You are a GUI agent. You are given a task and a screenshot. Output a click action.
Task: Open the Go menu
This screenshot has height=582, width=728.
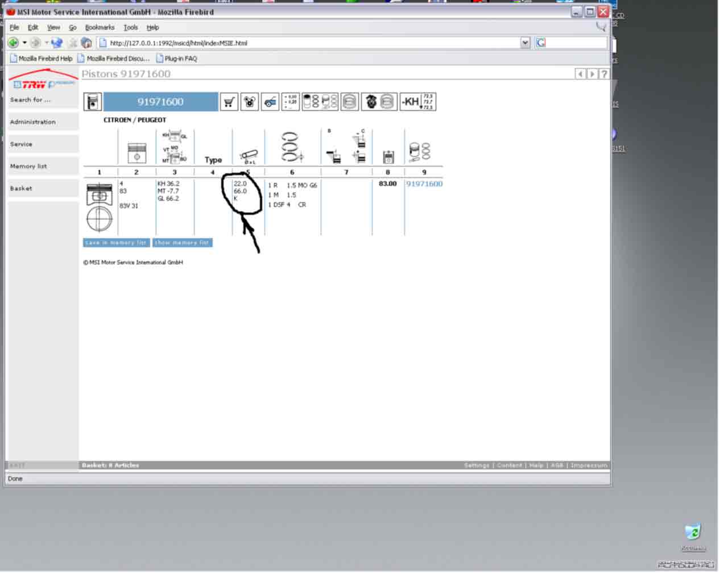tap(73, 27)
